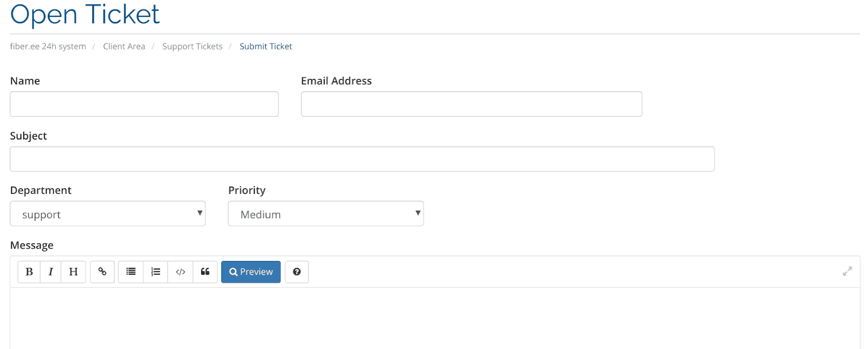Insert a numbered ordered list

point(156,272)
